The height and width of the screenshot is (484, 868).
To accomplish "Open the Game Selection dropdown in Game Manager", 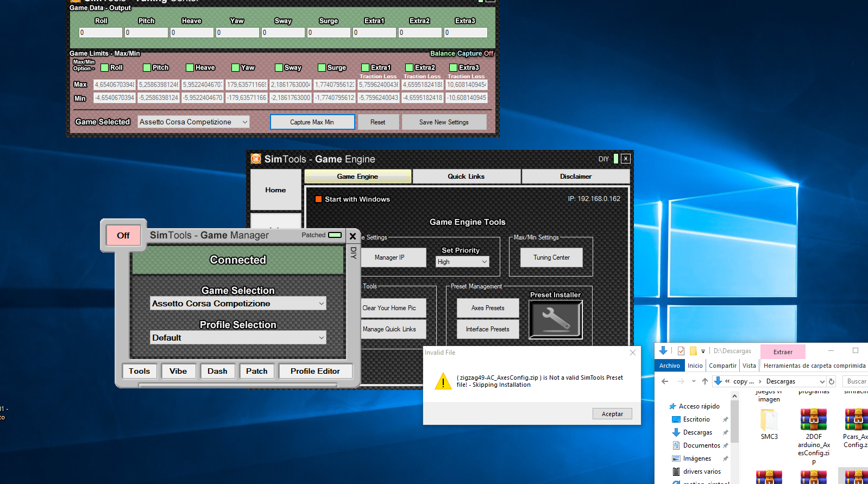I will click(238, 304).
